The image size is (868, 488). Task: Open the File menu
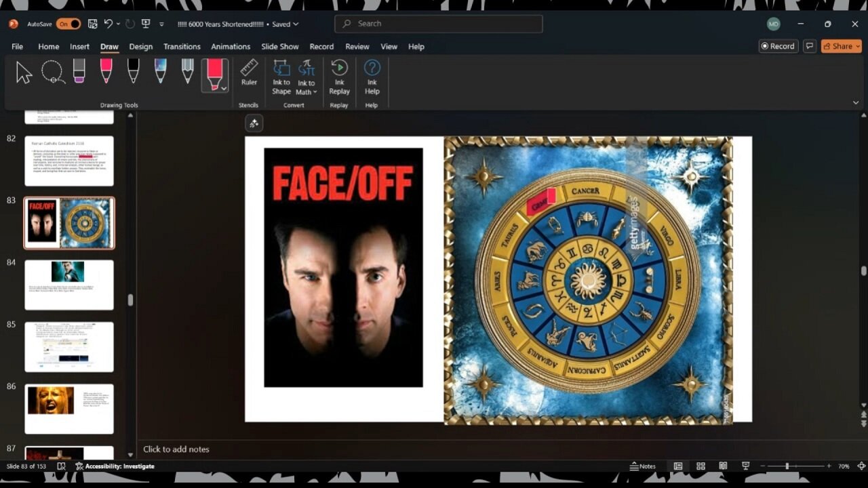tap(17, 47)
